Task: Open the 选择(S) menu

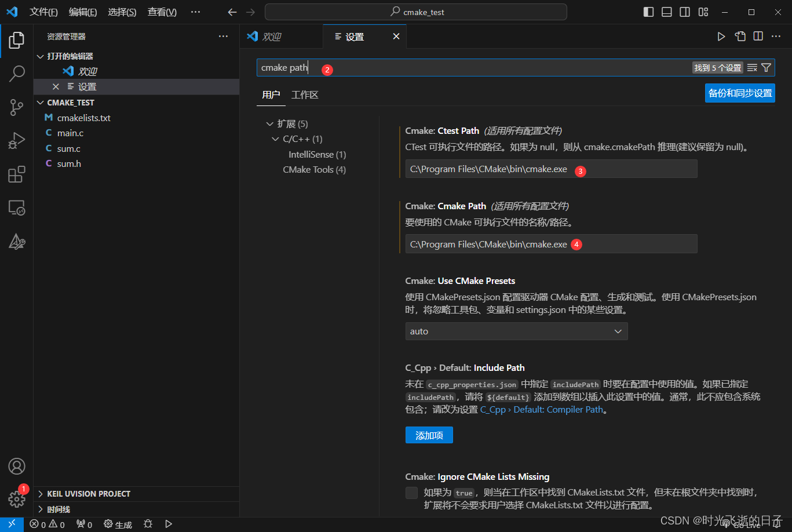Action: coord(122,12)
